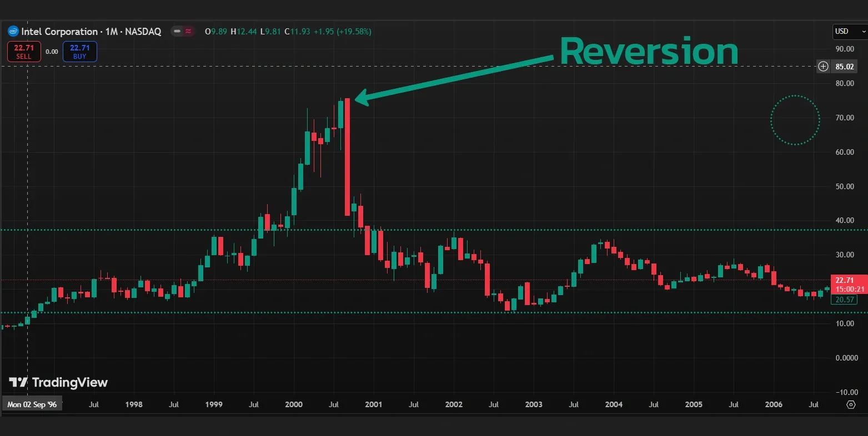The image size is (868, 436).
Task: Click the close value C11.93
Action: point(298,32)
